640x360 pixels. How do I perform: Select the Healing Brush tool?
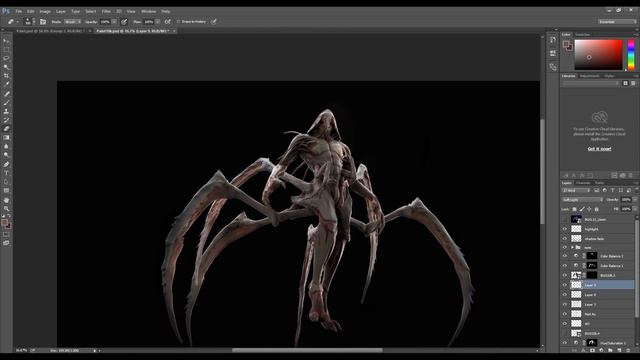6,94
